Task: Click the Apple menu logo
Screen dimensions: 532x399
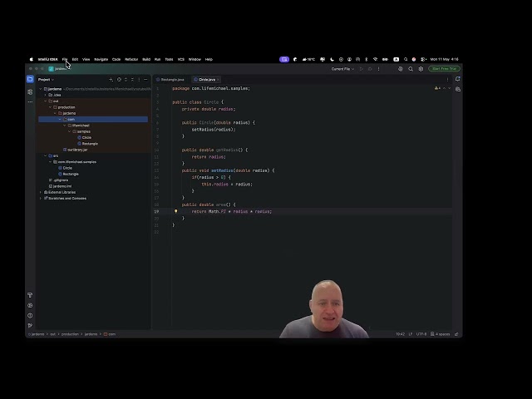Action: (x=32, y=59)
